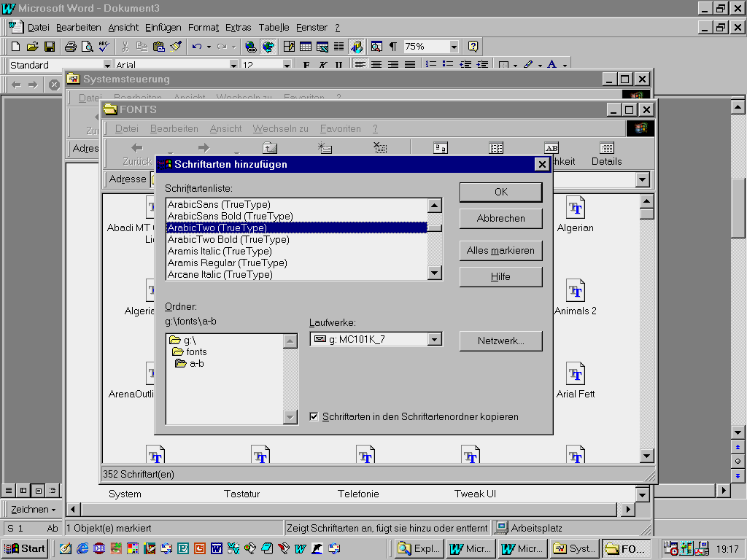Image resolution: width=747 pixels, height=560 pixels.
Task: Switch to Syst... taskbar window
Action: [x=574, y=548]
